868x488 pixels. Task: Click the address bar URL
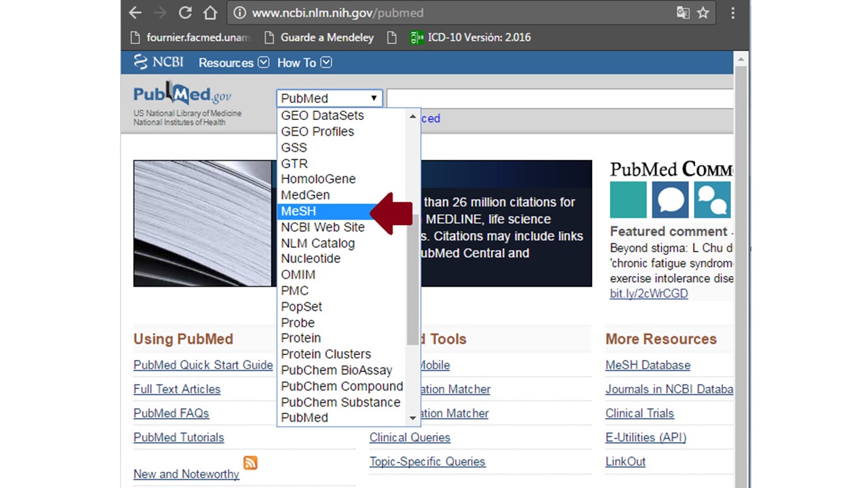(338, 13)
